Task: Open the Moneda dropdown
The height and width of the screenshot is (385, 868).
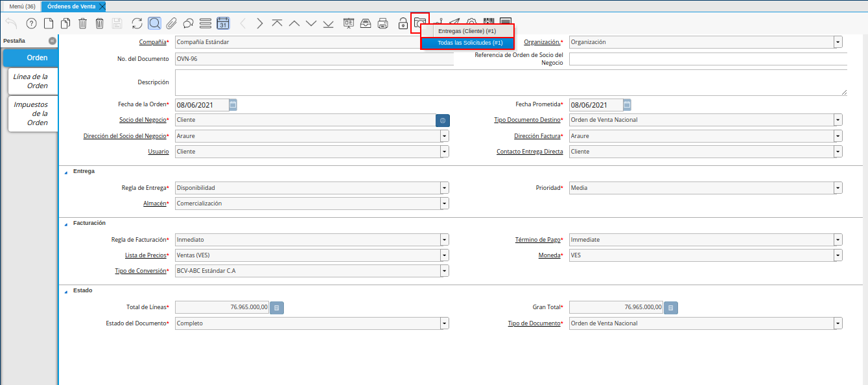Action: (x=838, y=255)
